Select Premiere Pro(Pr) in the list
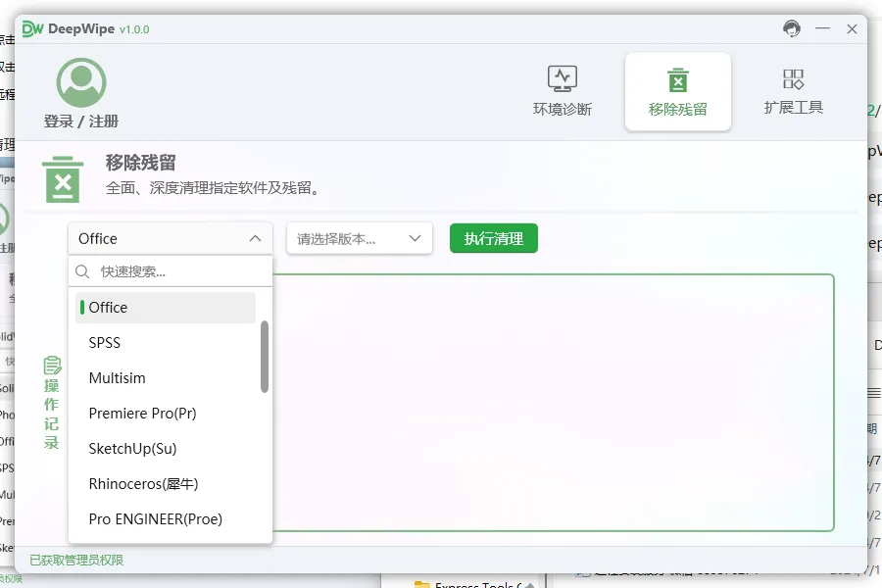The image size is (882, 588). coord(166,414)
